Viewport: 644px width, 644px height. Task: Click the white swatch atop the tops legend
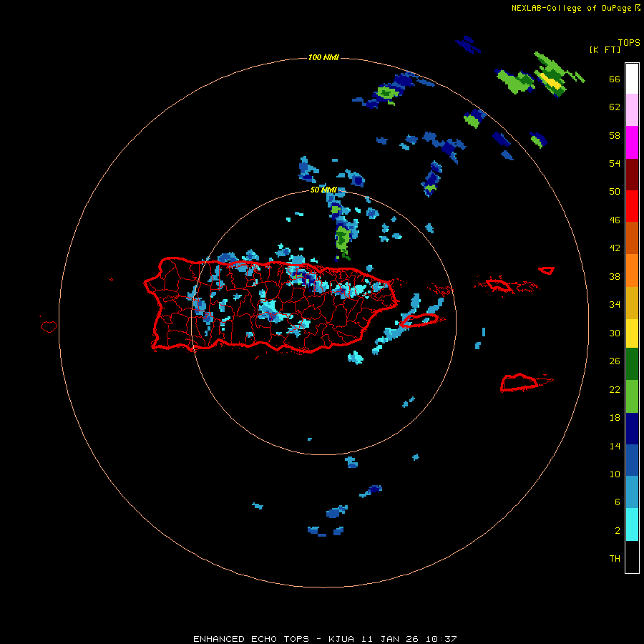(x=632, y=79)
